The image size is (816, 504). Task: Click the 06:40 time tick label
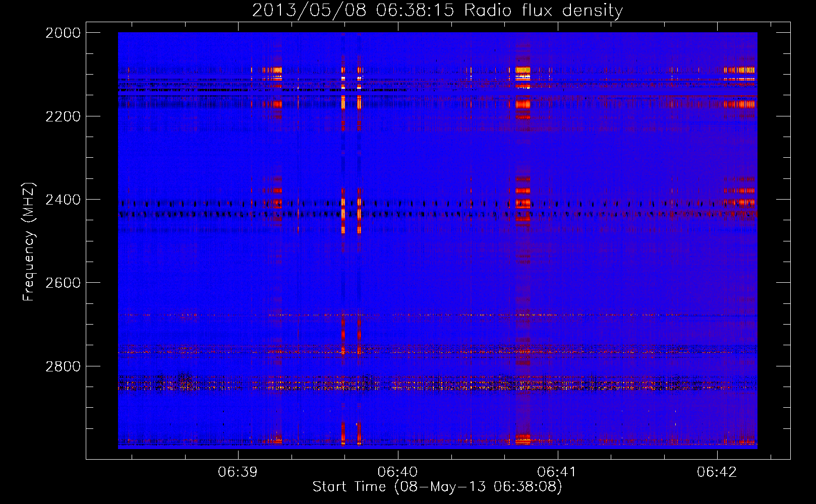[397, 472]
